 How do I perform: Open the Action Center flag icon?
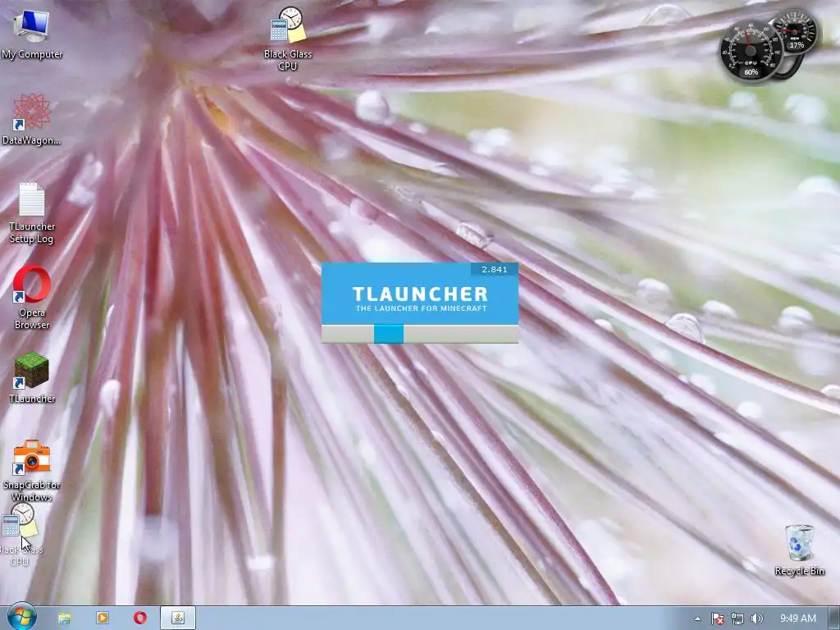pyautogui.click(x=717, y=619)
